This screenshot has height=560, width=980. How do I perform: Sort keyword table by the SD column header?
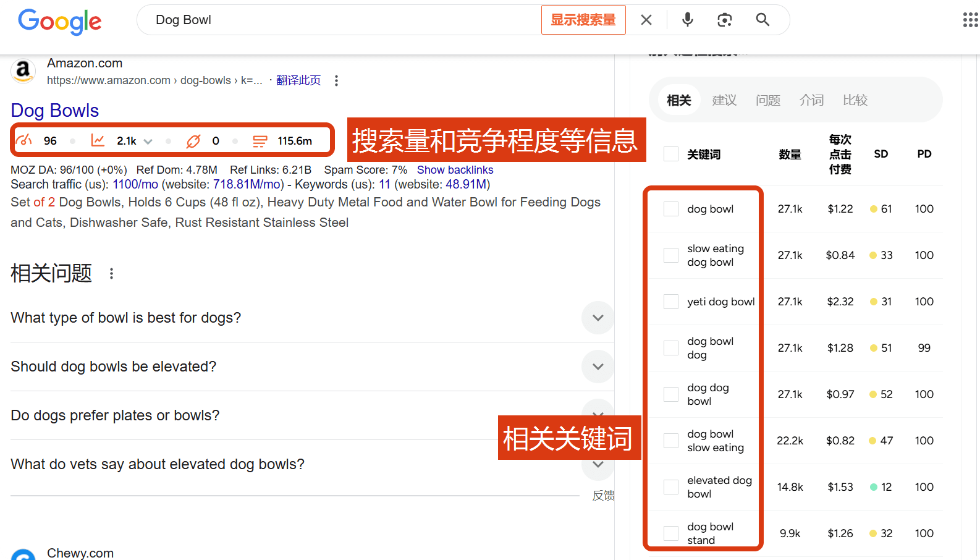(x=881, y=154)
